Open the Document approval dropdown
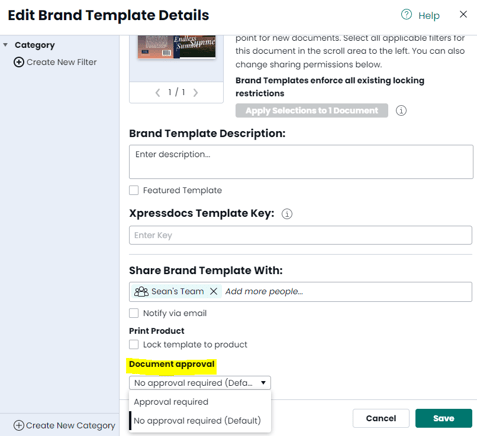The width and height of the screenshot is (477, 436). click(x=200, y=383)
